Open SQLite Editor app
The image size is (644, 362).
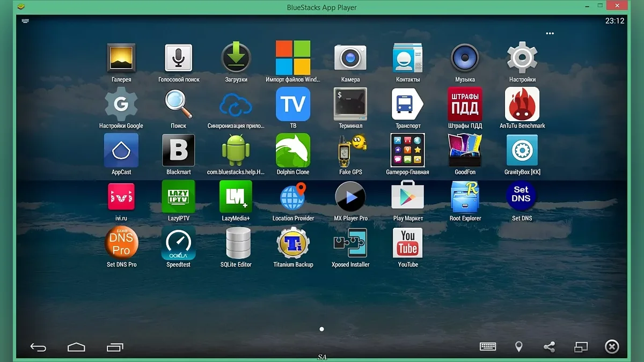coord(238,243)
